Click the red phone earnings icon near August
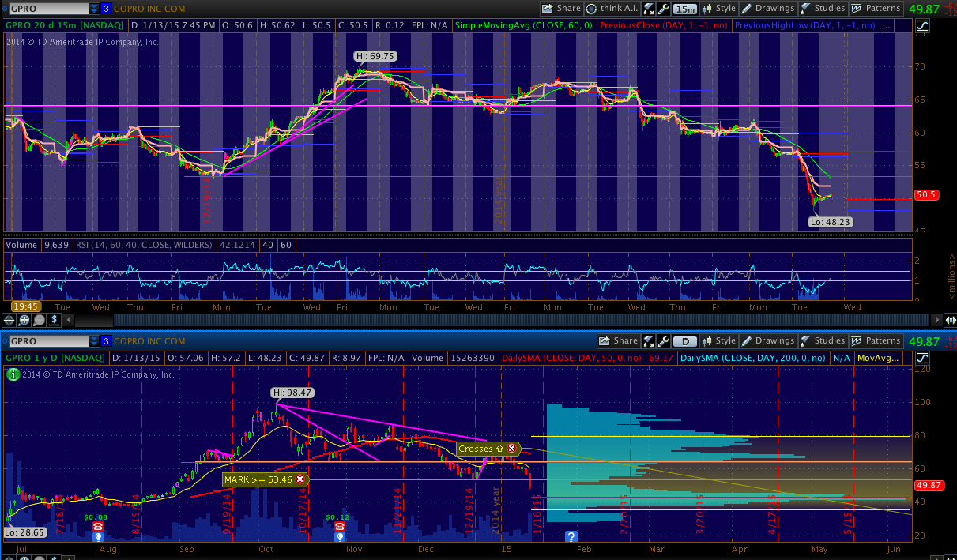Screen dimensions: 957x560 (x=98, y=527)
